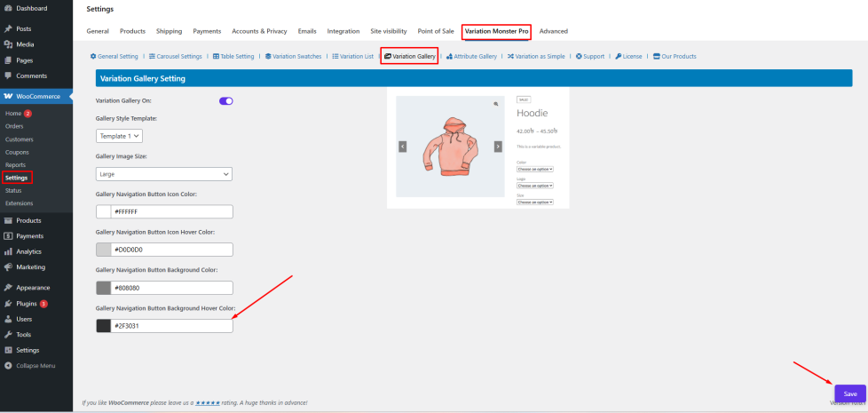Click the Icon Hover Color swatch

click(x=104, y=250)
